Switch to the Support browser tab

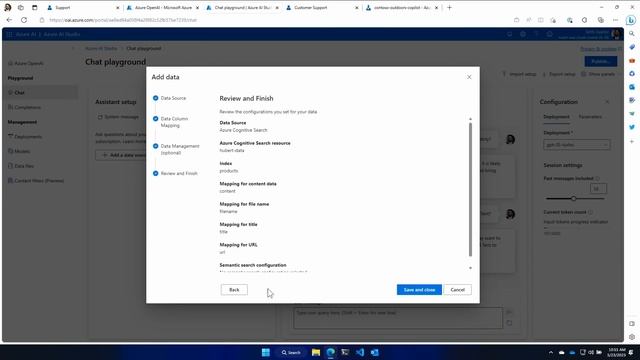tap(82, 7)
